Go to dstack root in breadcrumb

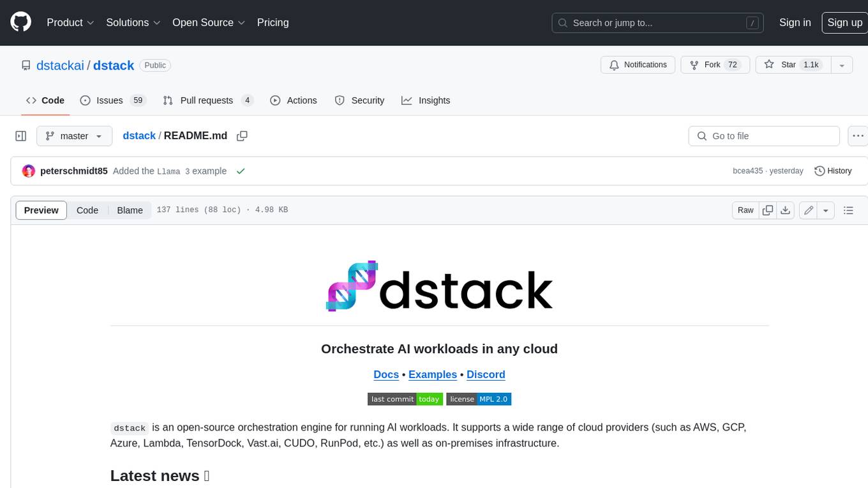coord(139,135)
